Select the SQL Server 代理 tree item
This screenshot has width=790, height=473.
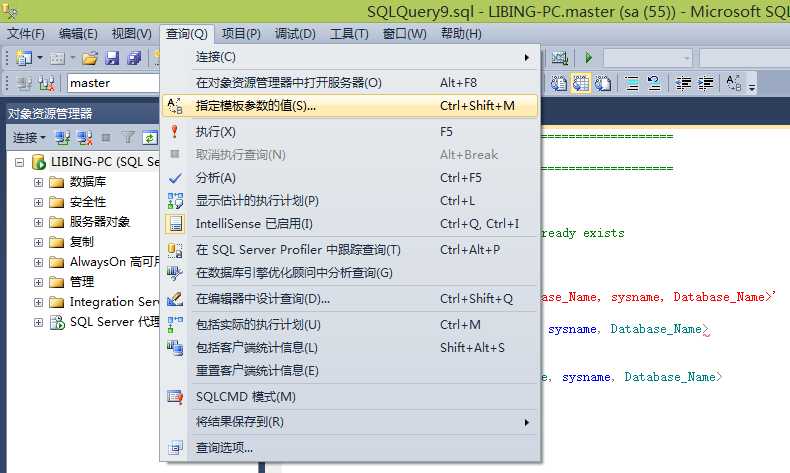(114, 322)
